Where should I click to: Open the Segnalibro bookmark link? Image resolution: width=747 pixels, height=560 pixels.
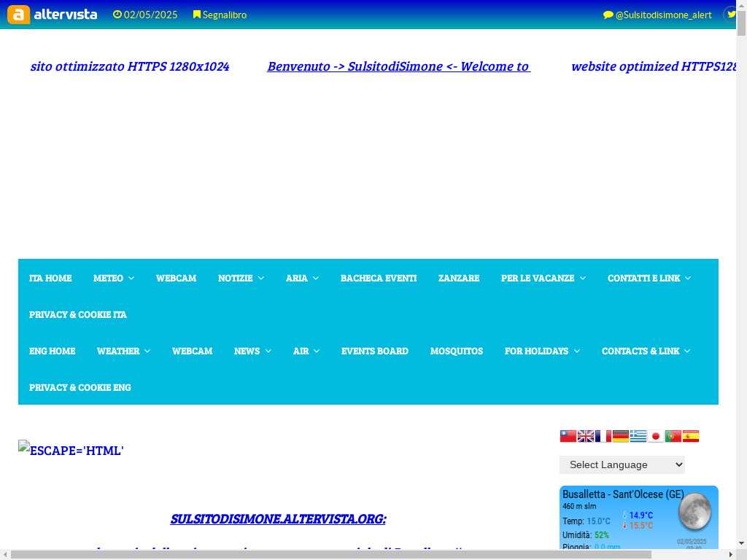[220, 15]
